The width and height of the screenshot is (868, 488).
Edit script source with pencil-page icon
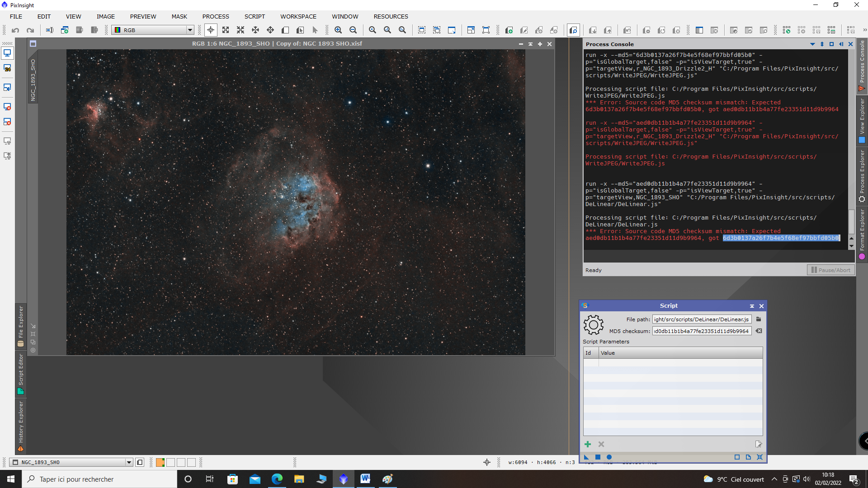pyautogui.click(x=758, y=444)
